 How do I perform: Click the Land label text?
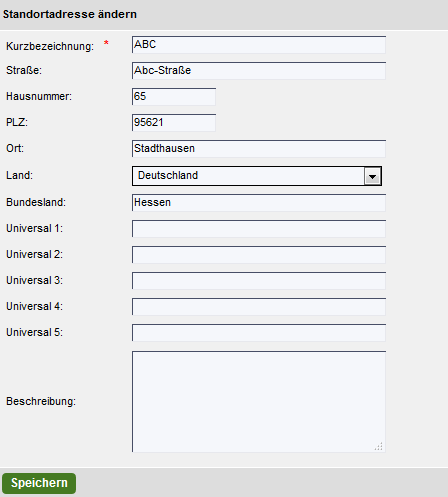tap(19, 175)
